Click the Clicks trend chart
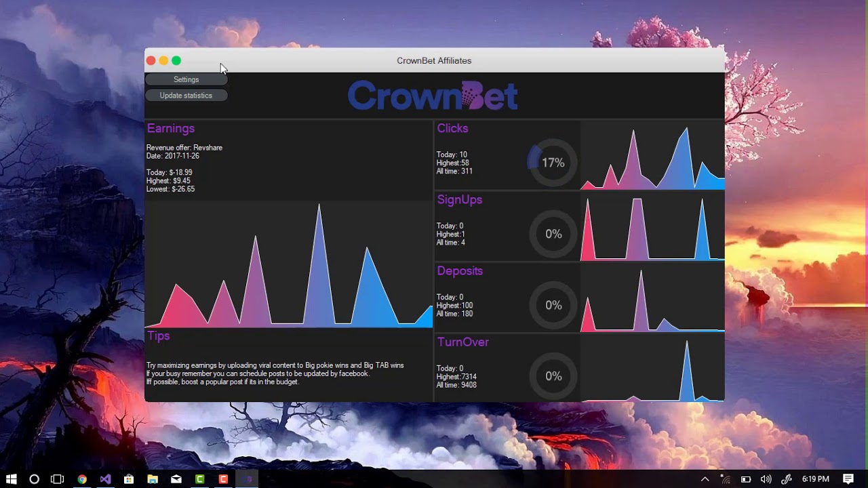 [652, 156]
